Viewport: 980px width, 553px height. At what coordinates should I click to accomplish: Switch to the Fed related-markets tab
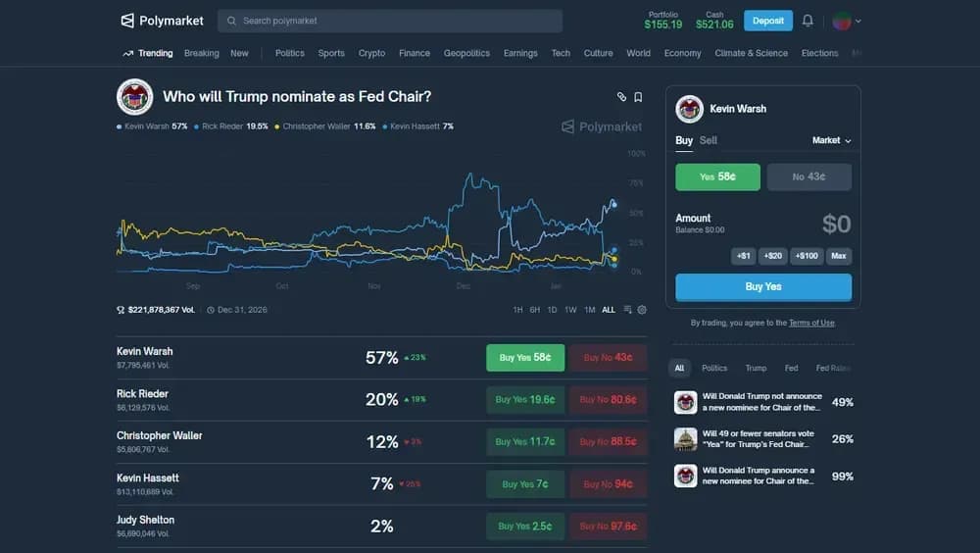pyautogui.click(x=791, y=368)
